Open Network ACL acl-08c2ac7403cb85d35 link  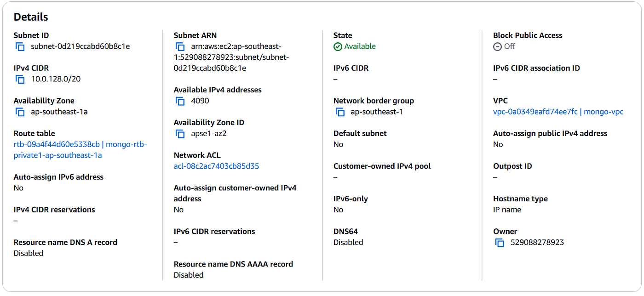[x=216, y=166]
